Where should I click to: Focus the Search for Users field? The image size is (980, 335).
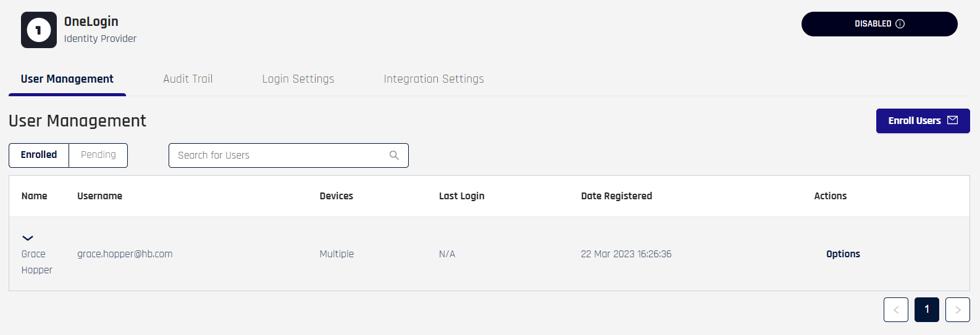(x=288, y=155)
